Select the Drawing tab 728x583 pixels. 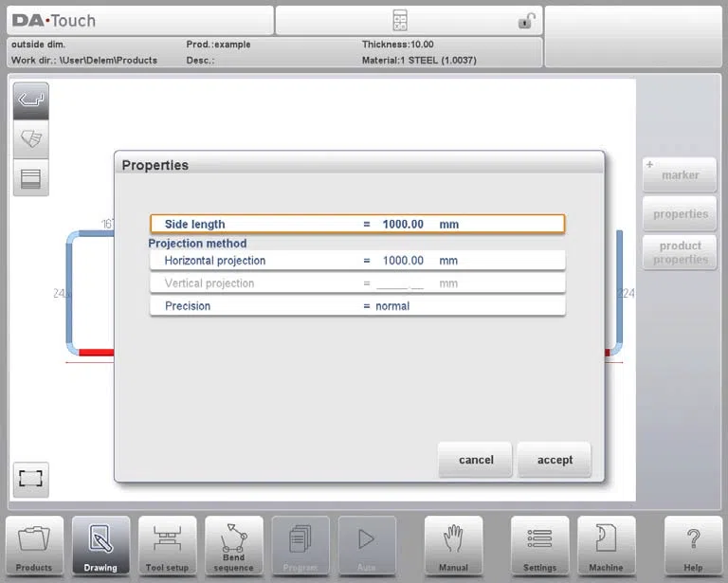coord(100,546)
